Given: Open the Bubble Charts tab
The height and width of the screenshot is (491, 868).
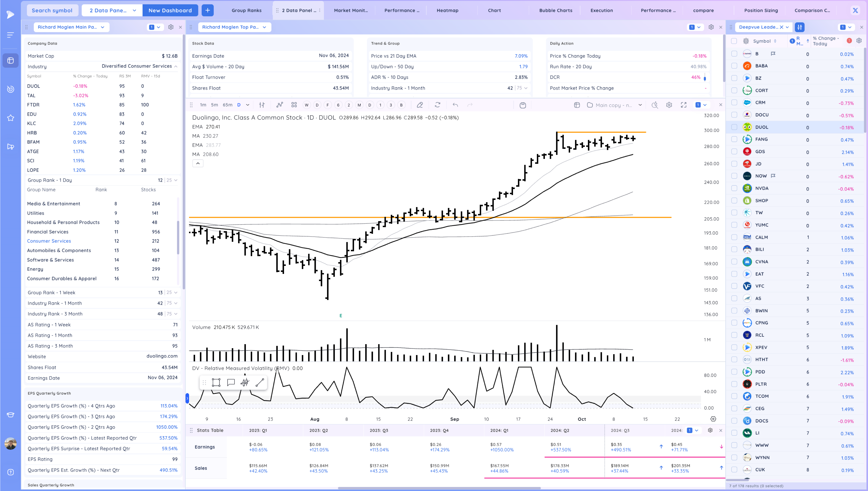Looking at the screenshot, I should [556, 10].
